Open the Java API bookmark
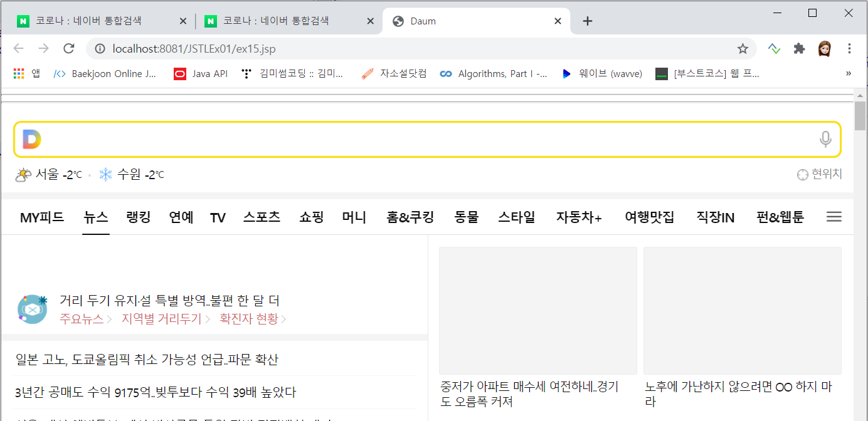 (x=201, y=74)
